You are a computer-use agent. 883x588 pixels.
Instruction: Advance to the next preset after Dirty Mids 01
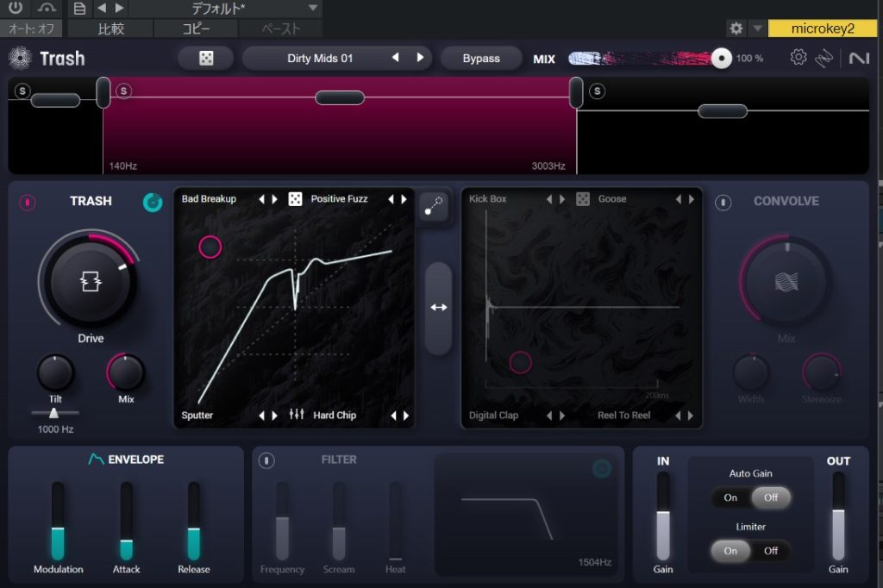pos(422,58)
